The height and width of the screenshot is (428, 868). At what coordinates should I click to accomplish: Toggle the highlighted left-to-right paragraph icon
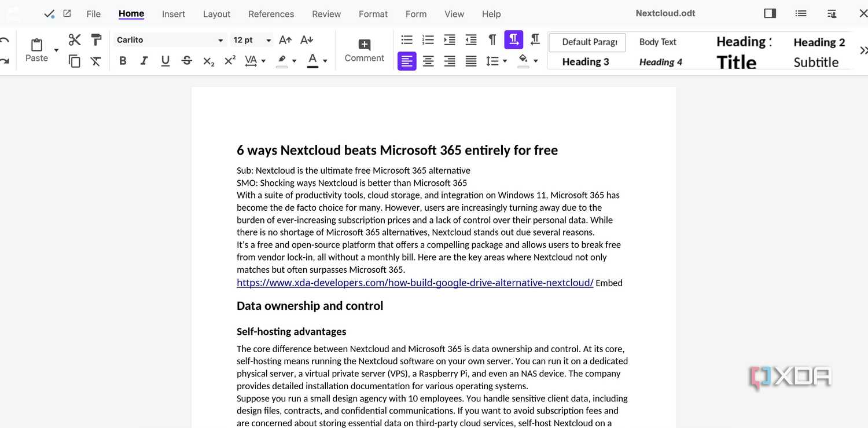514,39
